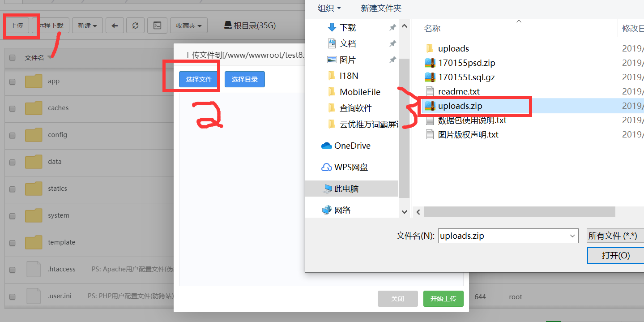The width and height of the screenshot is (644, 322).
Task: Click the 网络 network icon
Action: click(327, 210)
